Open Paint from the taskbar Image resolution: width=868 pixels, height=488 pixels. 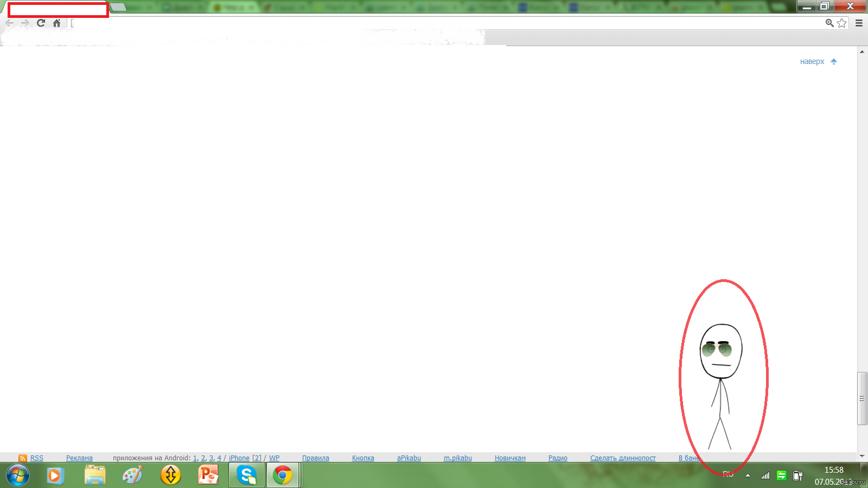point(132,476)
